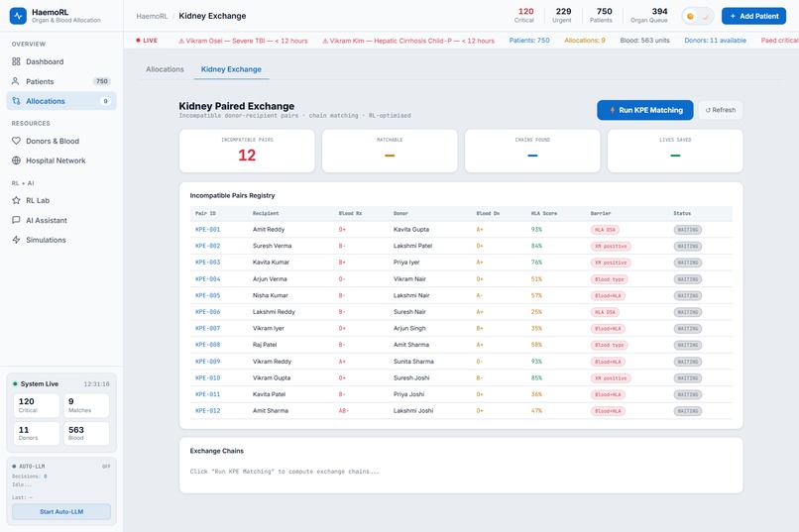Click the Allocations 9 count badge
The image size is (799, 532).
(105, 101)
